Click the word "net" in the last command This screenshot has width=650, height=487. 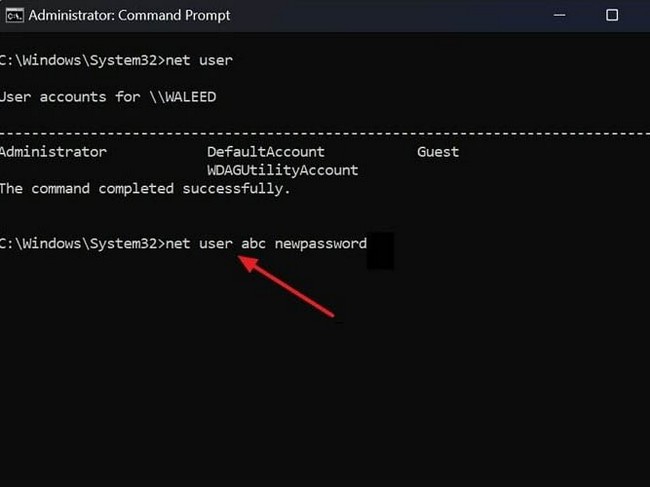(x=181, y=243)
